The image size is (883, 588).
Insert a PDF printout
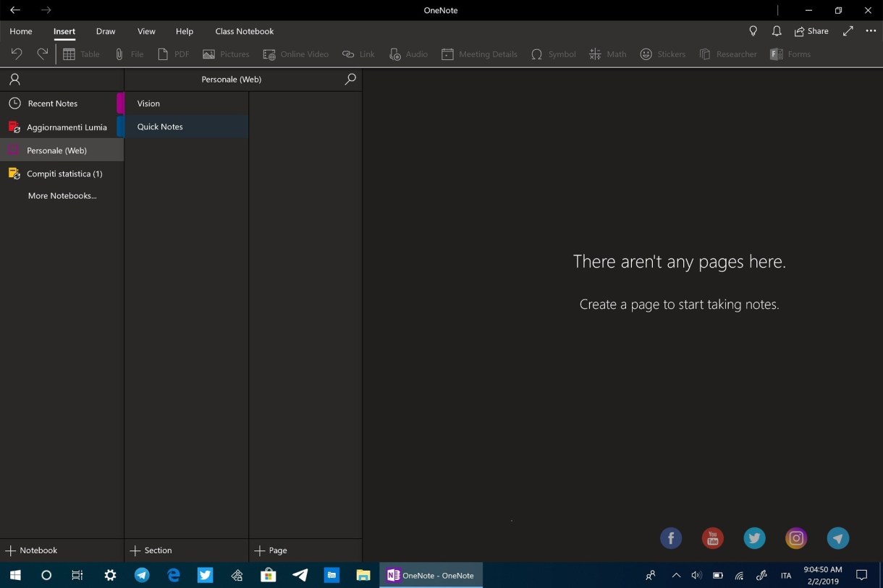coord(173,54)
